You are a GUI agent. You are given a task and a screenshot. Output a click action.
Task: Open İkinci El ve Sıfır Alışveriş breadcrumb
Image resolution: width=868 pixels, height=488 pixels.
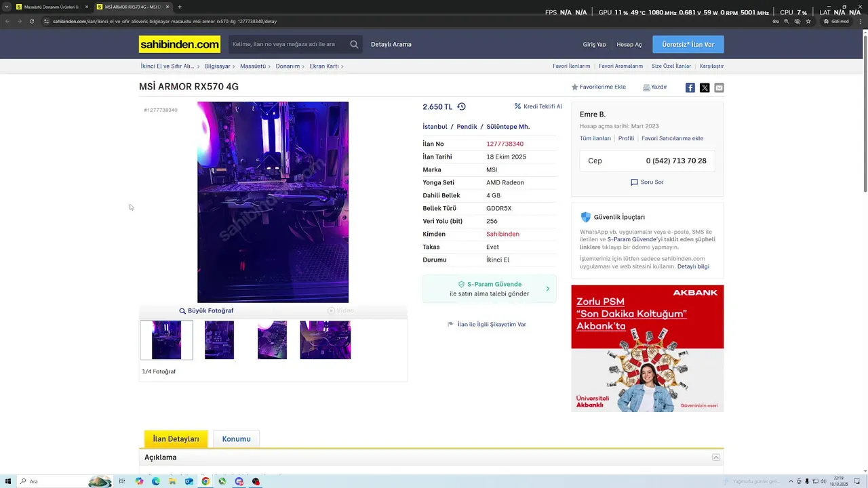167,66
